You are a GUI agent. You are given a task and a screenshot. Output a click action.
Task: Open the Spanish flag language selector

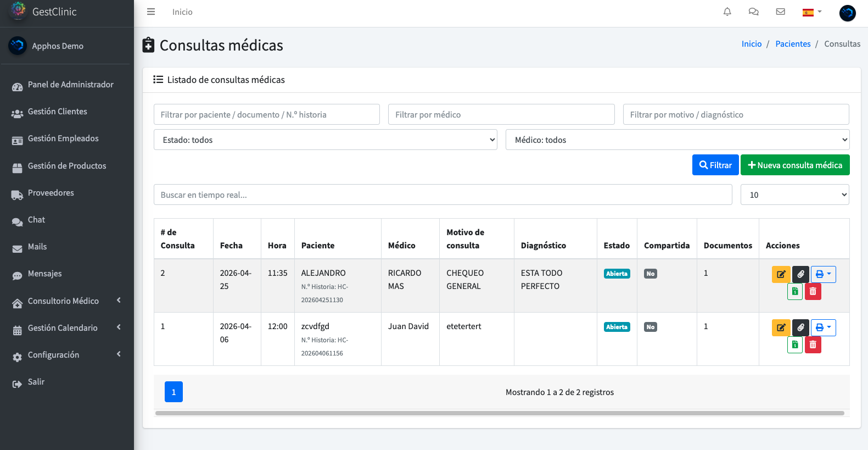(812, 12)
